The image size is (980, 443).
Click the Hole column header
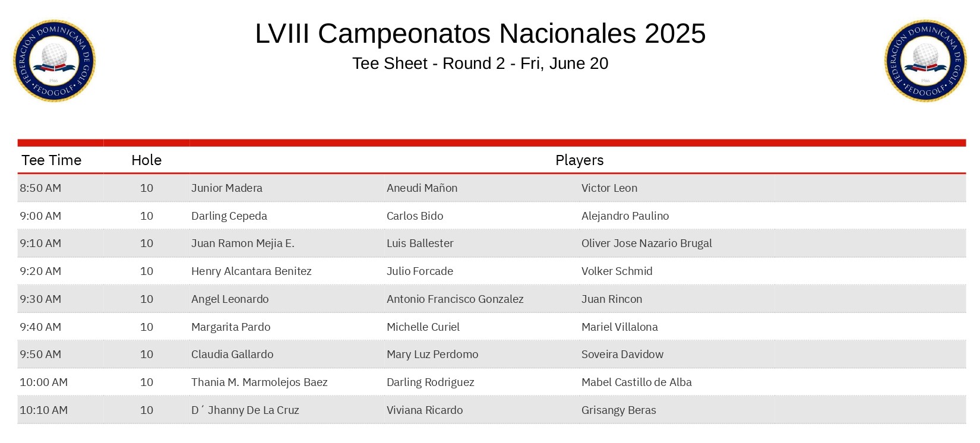[146, 160]
